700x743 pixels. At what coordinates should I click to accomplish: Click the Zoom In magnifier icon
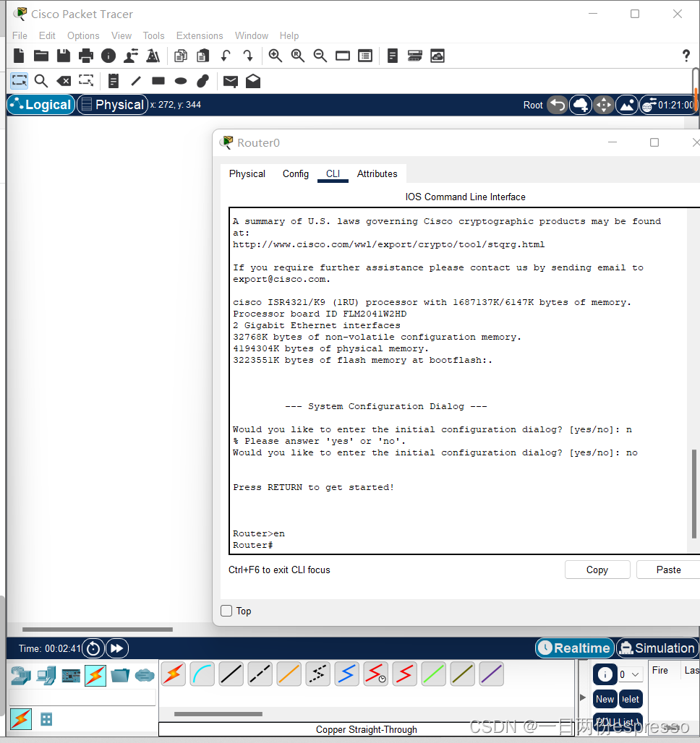pyautogui.click(x=275, y=56)
